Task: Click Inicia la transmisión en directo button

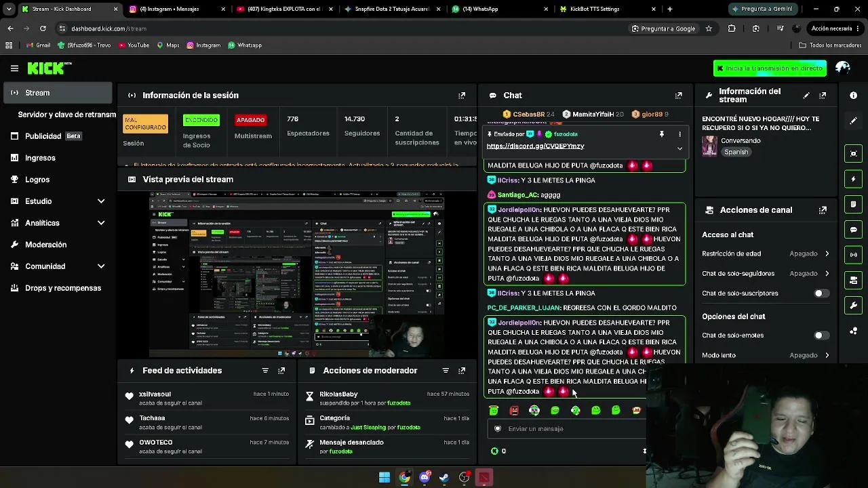Action: click(770, 68)
